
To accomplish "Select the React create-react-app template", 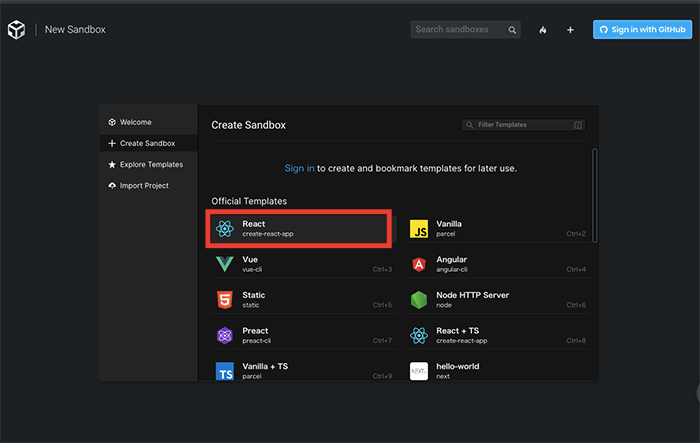I will 299,229.
